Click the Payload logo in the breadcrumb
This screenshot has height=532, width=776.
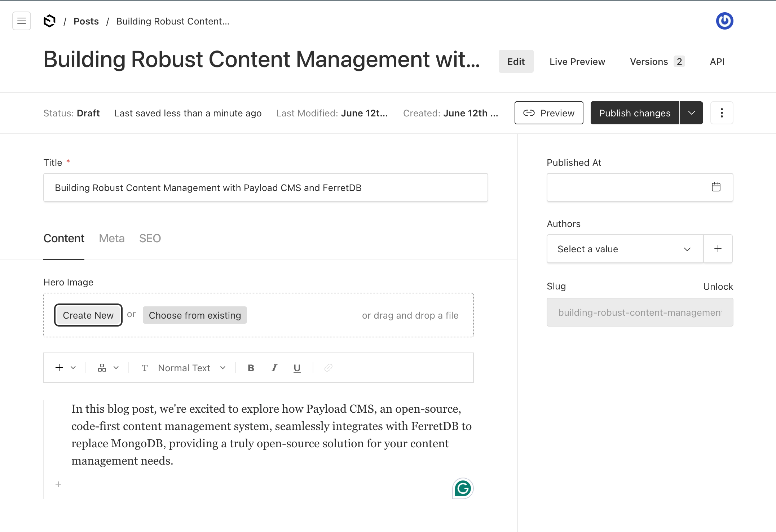click(49, 21)
